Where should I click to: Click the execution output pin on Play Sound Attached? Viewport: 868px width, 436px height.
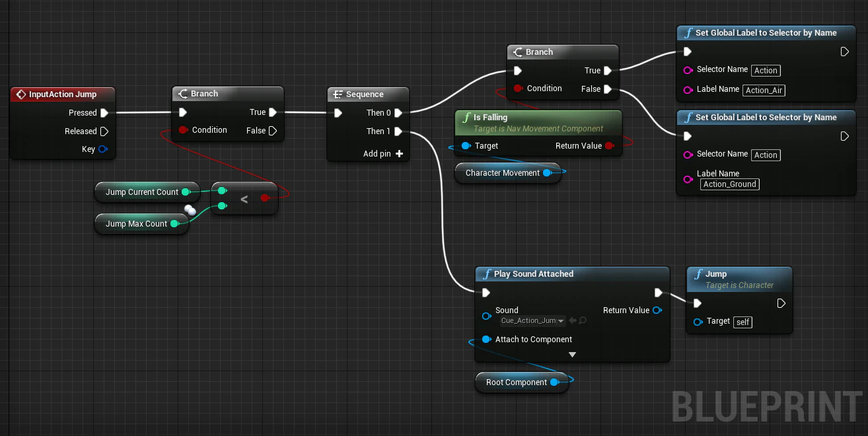coord(658,293)
